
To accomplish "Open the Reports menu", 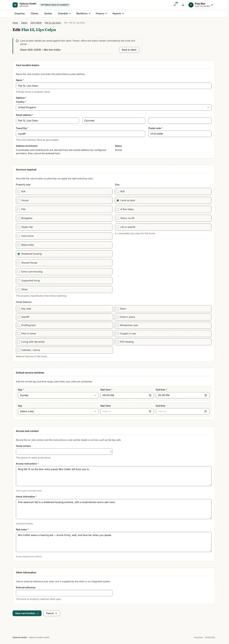I will 118,14.
